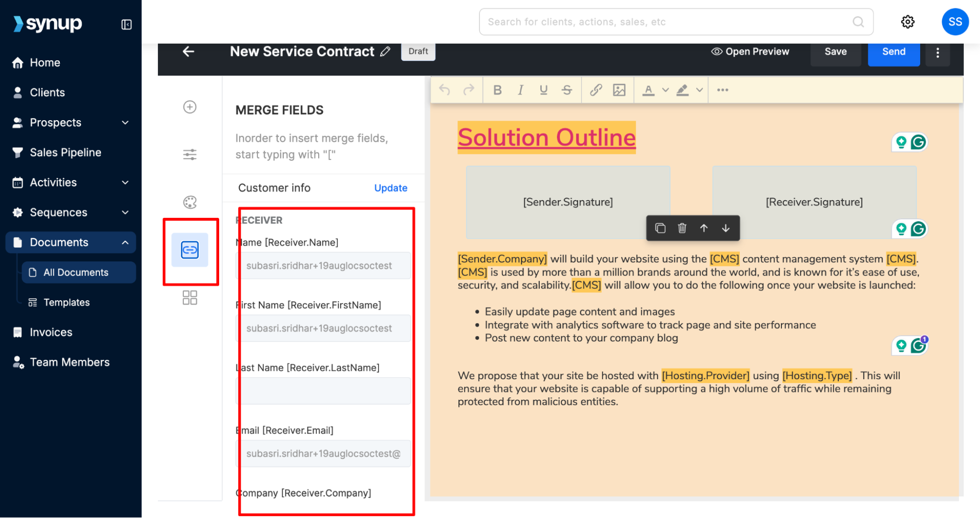980x518 pixels.
Task: Click the Grammarly icon beside Solution Outline
Action: 918,142
